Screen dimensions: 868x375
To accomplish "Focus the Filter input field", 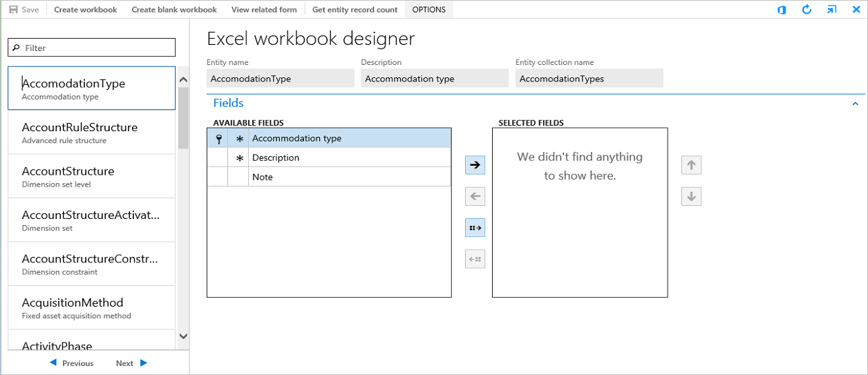I will point(91,48).
